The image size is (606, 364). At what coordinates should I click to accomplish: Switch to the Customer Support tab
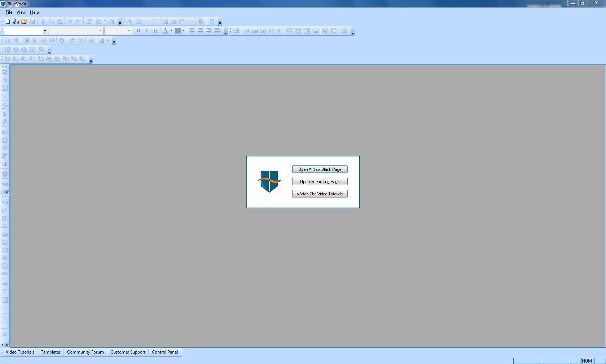(128, 352)
